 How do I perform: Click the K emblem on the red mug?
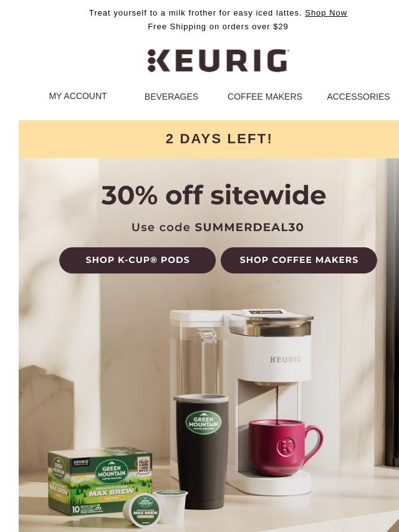pos(286,447)
